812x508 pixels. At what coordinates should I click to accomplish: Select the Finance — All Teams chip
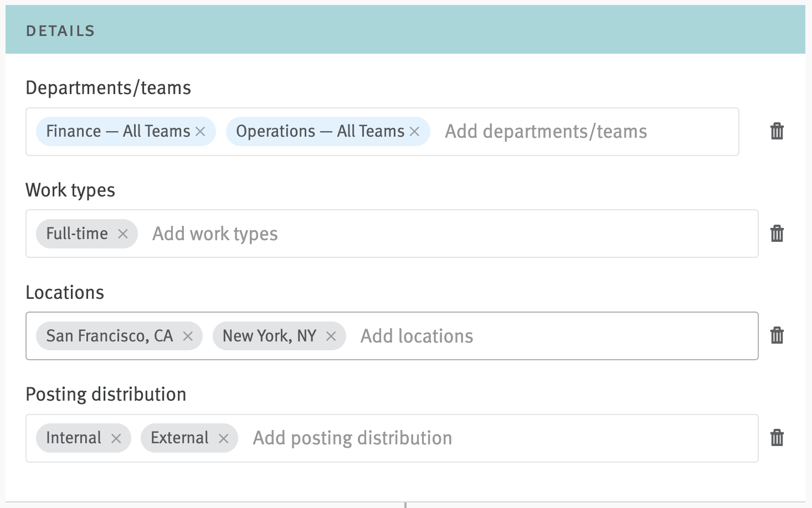(117, 132)
